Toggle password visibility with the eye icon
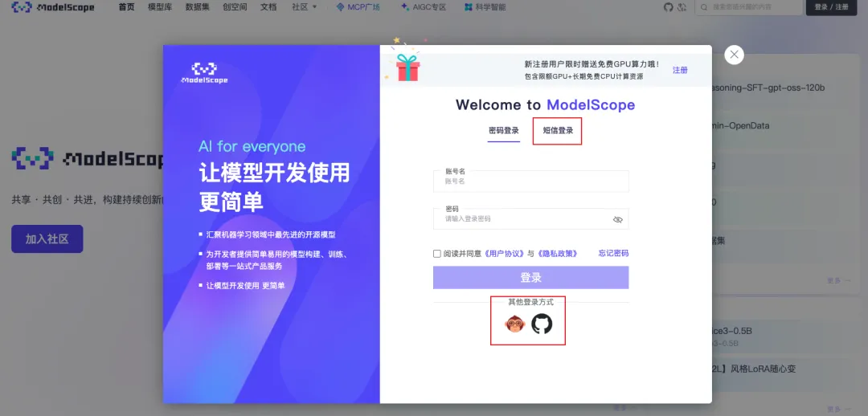The image size is (868, 416). [618, 219]
